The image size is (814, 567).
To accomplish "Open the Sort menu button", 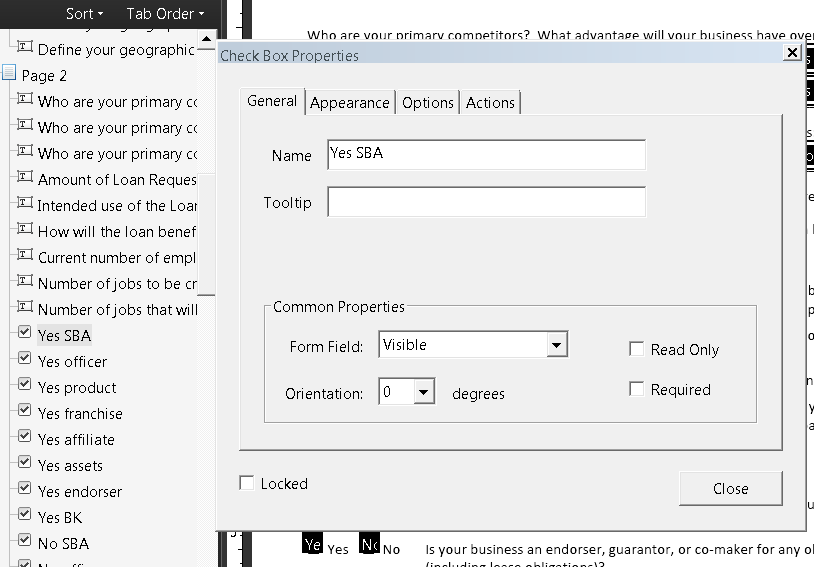I will pos(84,13).
